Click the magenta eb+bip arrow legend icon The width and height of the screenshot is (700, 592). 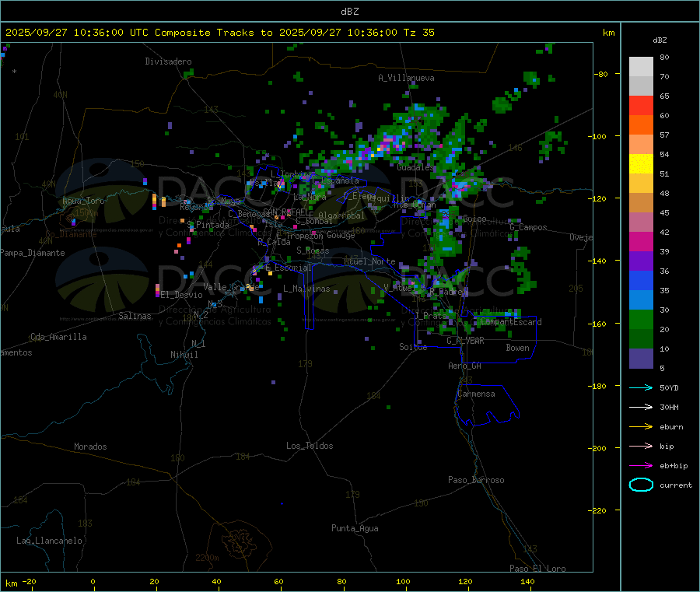coord(641,465)
